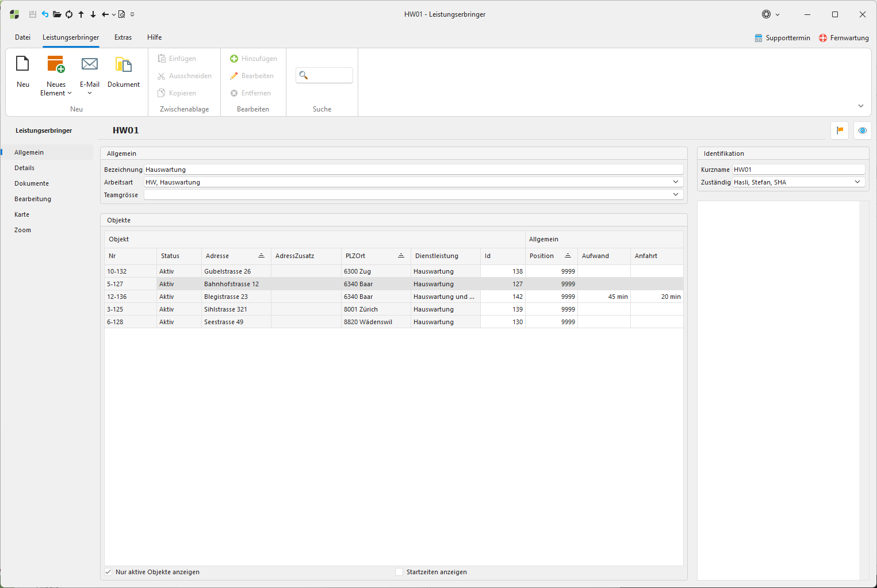
Task: Click the down arrow to go to next record
Action: pyautogui.click(x=93, y=14)
